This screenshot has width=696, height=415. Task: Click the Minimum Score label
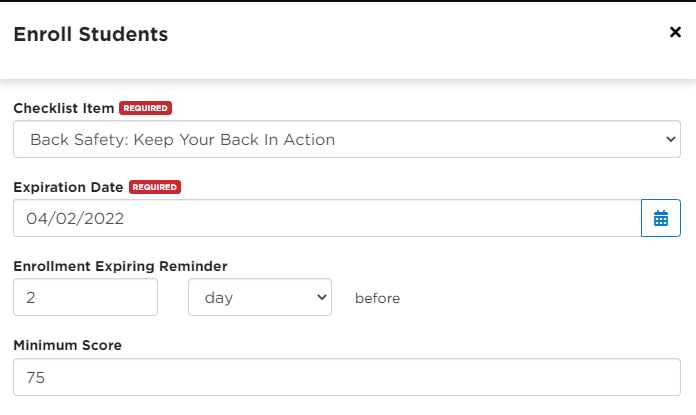[x=67, y=345]
